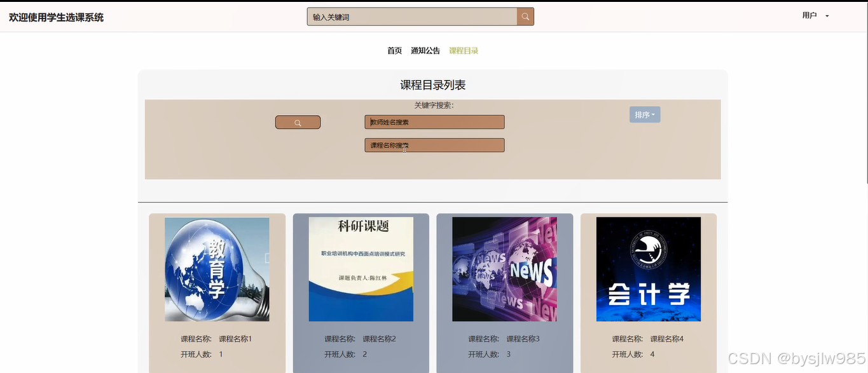Click the 欢迎使用学生选课系统 site title
The image size is (868, 373).
coord(56,17)
